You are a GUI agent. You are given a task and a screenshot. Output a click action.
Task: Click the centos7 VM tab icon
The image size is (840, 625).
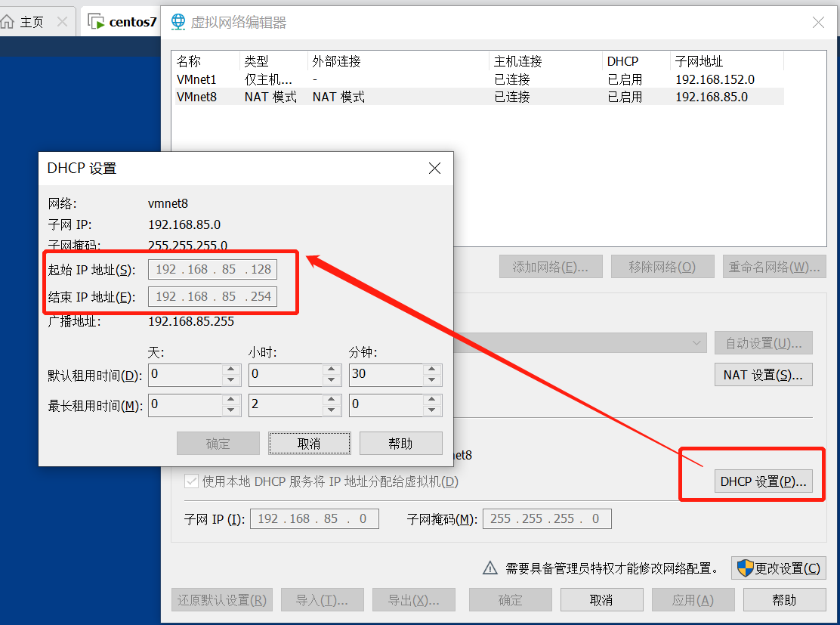[95, 21]
